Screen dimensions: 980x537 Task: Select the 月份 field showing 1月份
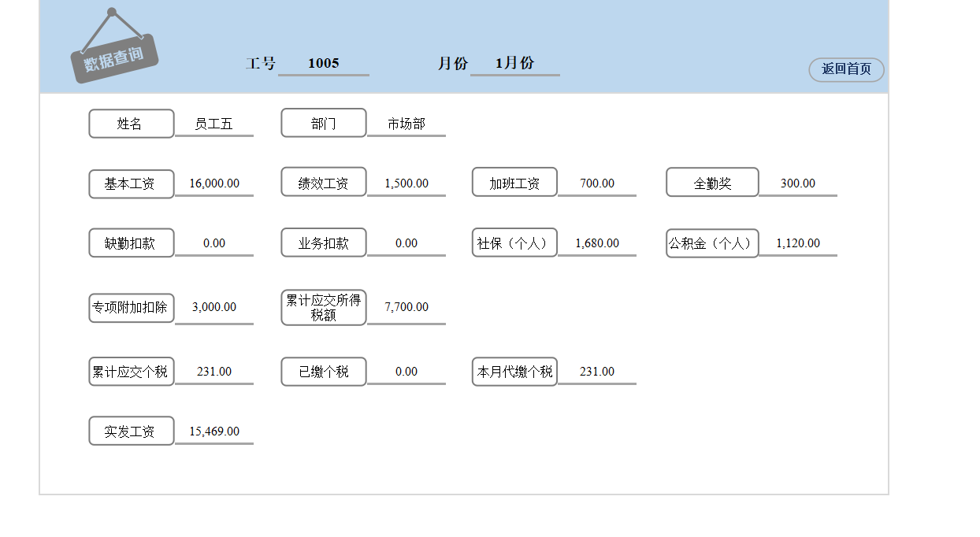click(514, 64)
